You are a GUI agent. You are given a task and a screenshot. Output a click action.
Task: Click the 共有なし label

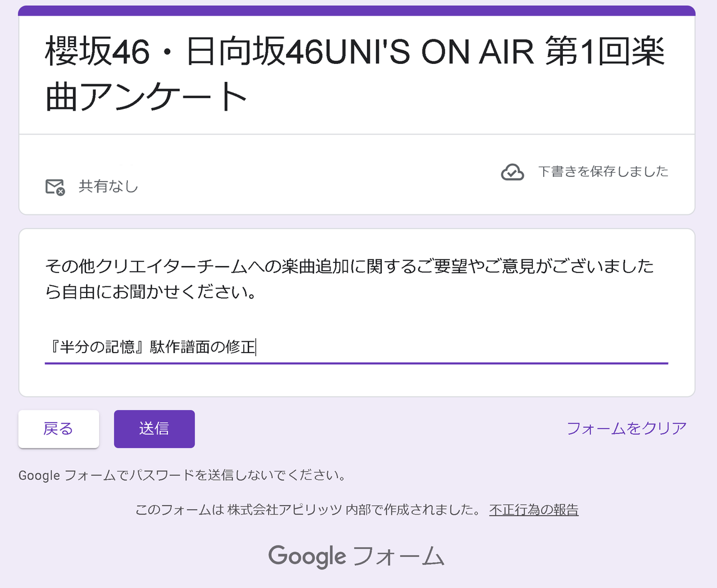[x=108, y=187]
